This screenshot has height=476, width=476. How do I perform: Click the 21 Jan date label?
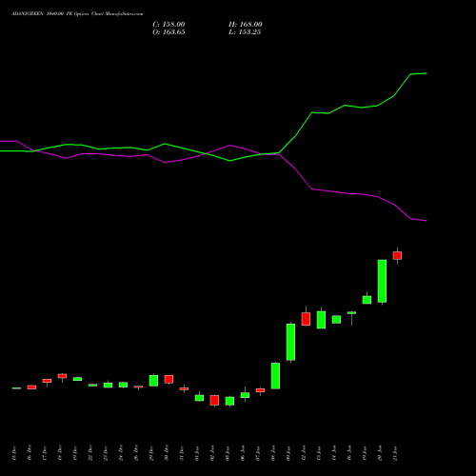click(395, 453)
